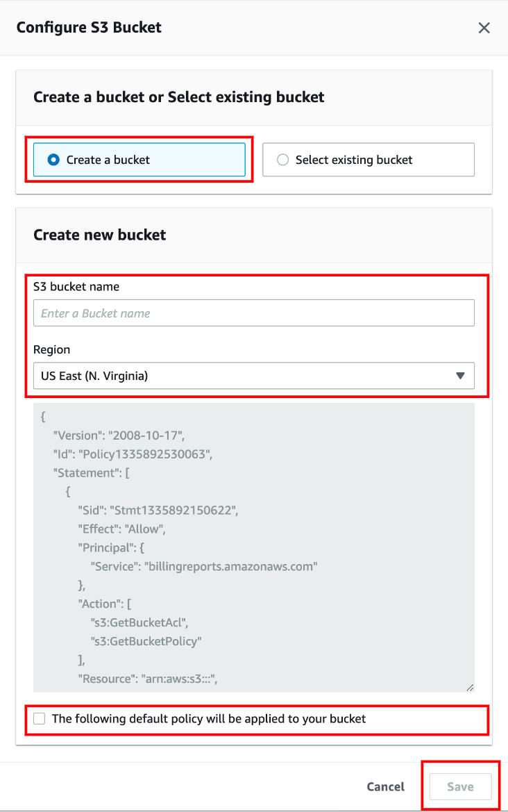Select the "Create a bucket" radio option
The image size is (508, 812).
pyautogui.click(x=53, y=160)
